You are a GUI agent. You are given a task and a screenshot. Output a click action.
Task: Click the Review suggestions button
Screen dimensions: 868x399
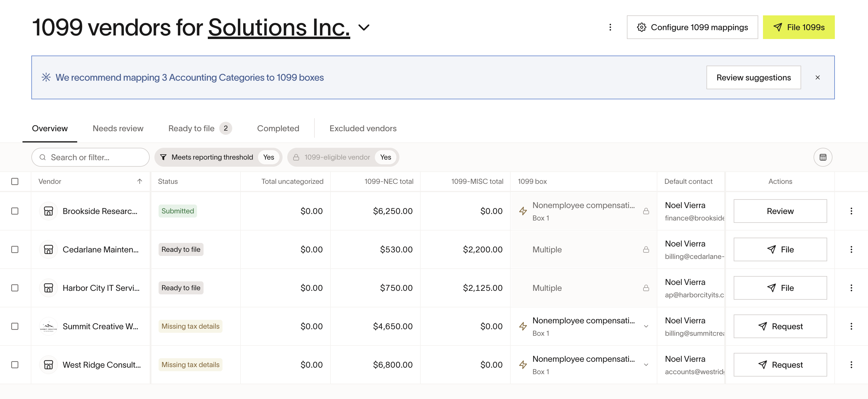click(x=753, y=77)
